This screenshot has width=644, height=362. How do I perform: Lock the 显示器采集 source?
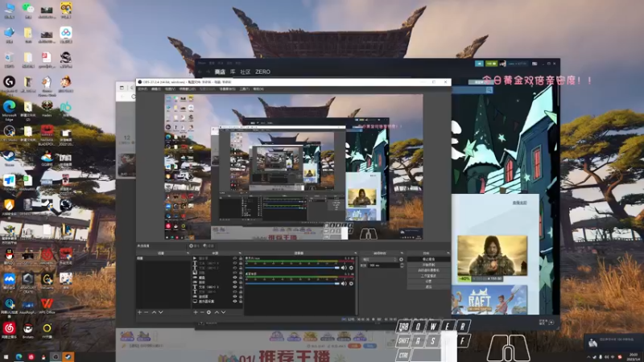(x=241, y=301)
